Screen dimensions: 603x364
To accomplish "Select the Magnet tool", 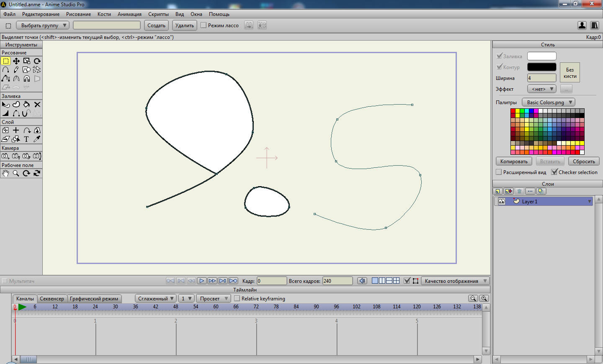I will [26, 79].
